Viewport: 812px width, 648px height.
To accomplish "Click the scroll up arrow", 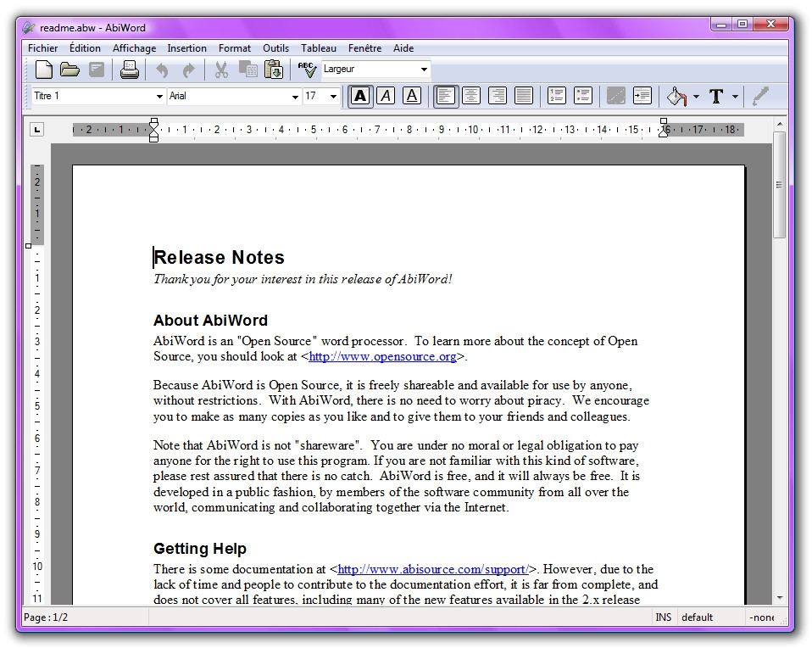I will tap(780, 125).
